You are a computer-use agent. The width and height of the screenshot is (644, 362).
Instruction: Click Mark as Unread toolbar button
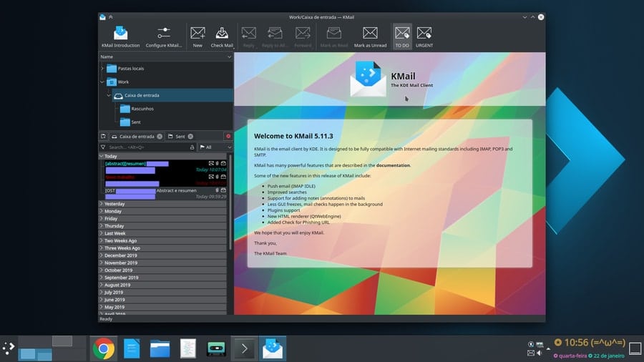click(x=370, y=37)
